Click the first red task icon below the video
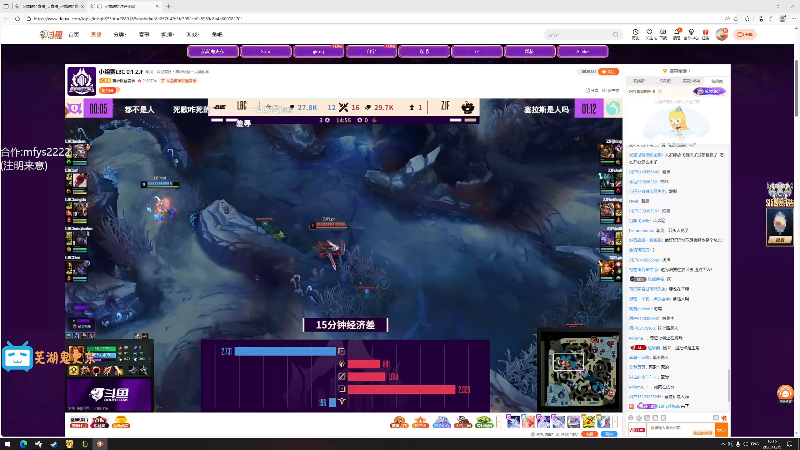 coord(79,422)
